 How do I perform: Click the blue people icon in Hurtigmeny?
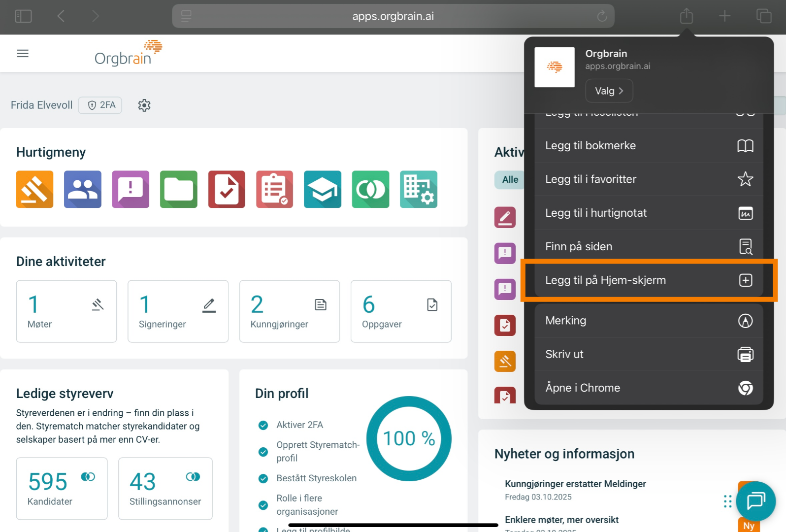[x=83, y=190]
